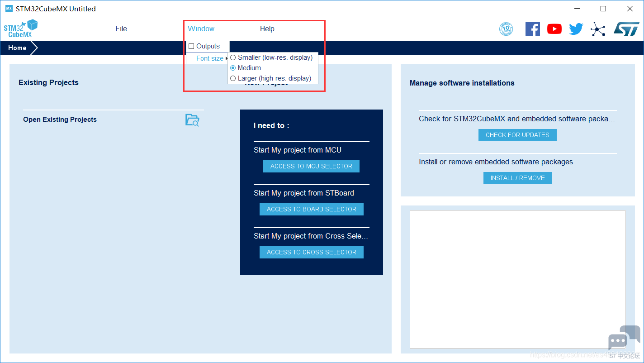644x363 pixels.
Task: Click ACCESS TO BOARD SELECTOR button
Action: pyautogui.click(x=312, y=209)
